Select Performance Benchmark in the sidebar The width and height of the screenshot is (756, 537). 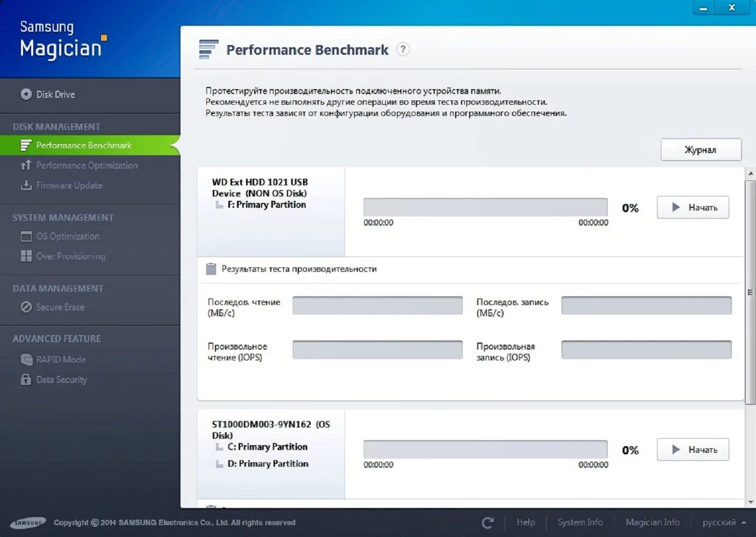tap(90, 145)
